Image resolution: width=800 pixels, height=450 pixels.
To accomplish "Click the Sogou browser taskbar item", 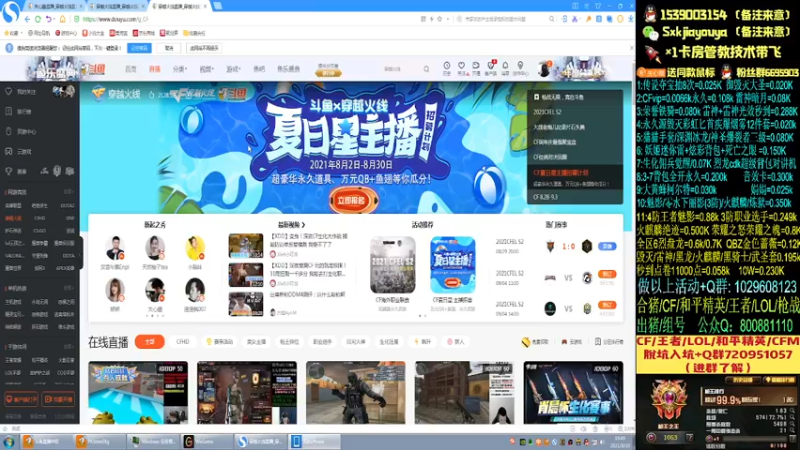I will coord(261,441).
